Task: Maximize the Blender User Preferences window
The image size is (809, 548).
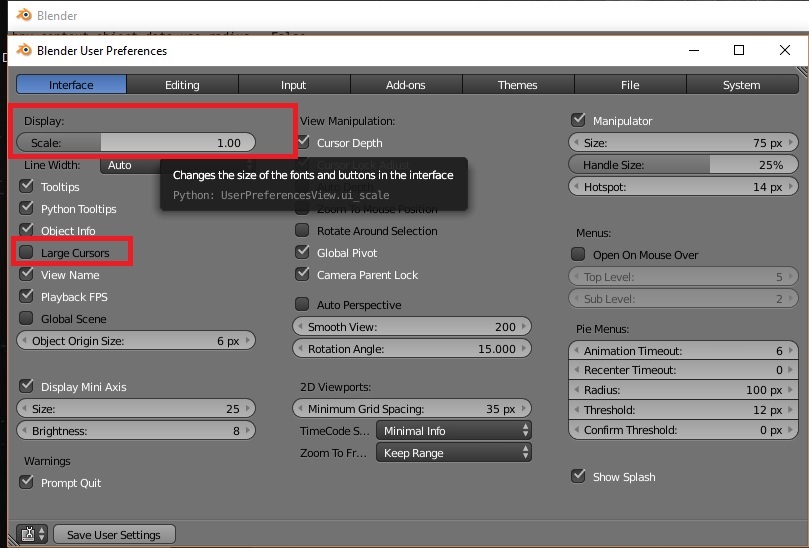Action: click(x=739, y=50)
